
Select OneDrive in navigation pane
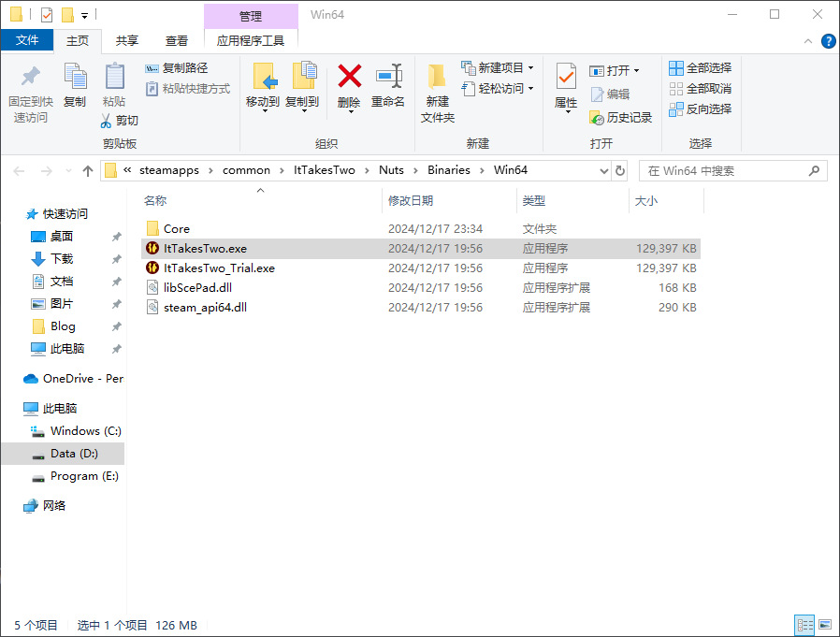pos(73,379)
